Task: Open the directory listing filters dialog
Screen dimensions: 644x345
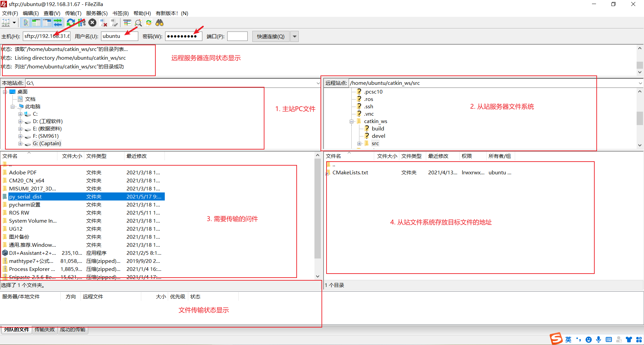Action: 127,23
